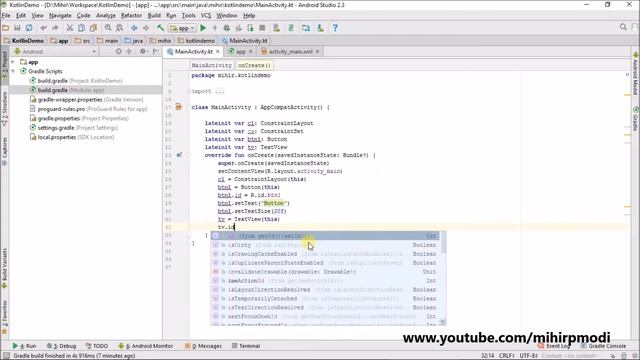Viewport: 640px width, 360px height.
Task: Switch to the app editor tab
Action: click(x=241, y=52)
